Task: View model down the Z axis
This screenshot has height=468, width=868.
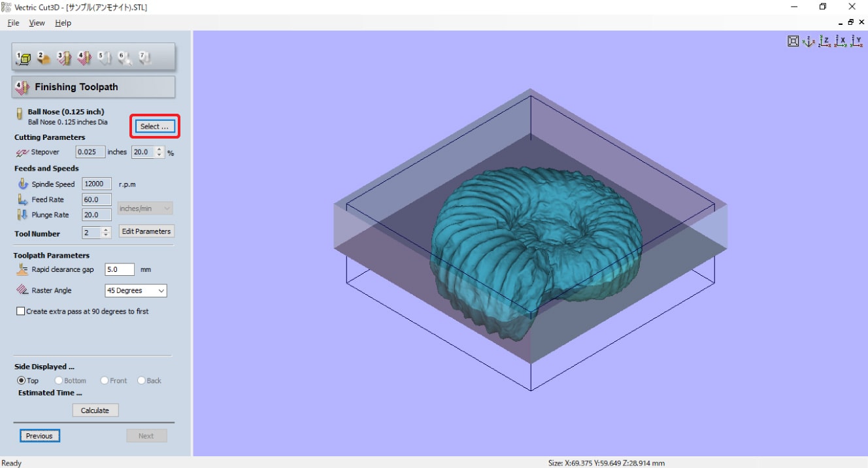Action: click(825, 41)
